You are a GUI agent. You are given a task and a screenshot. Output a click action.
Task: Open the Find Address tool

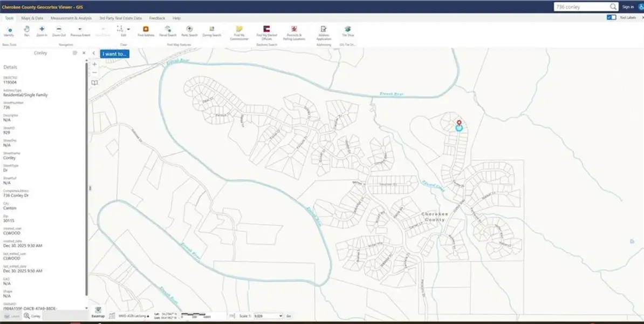click(x=146, y=31)
